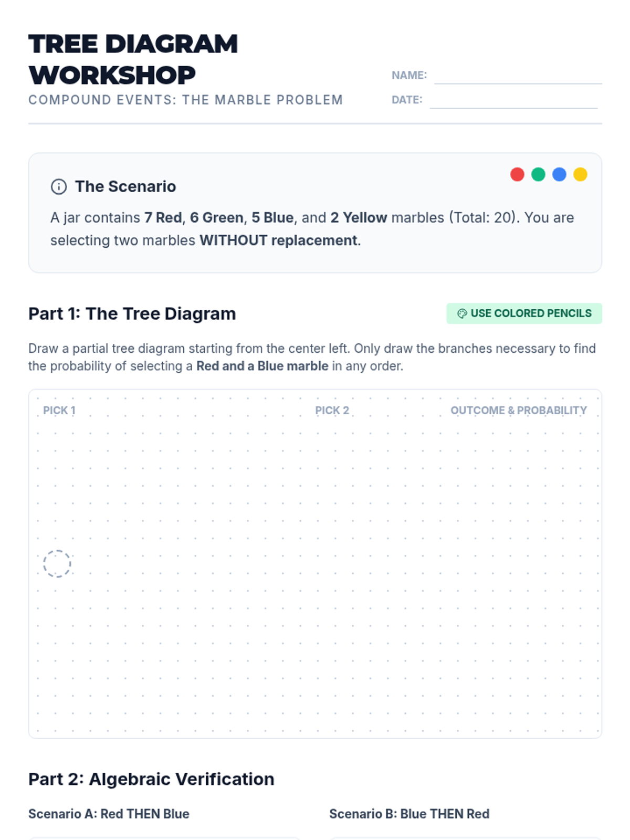630x840 pixels.
Task: Click the dashed circle tree start node
Action: click(x=57, y=564)
